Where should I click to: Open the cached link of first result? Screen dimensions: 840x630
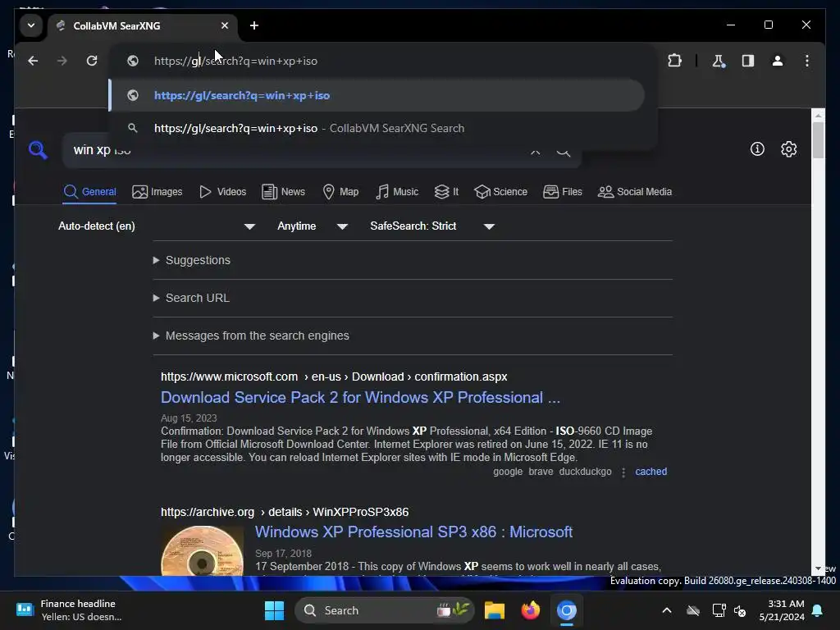[651, 472]
